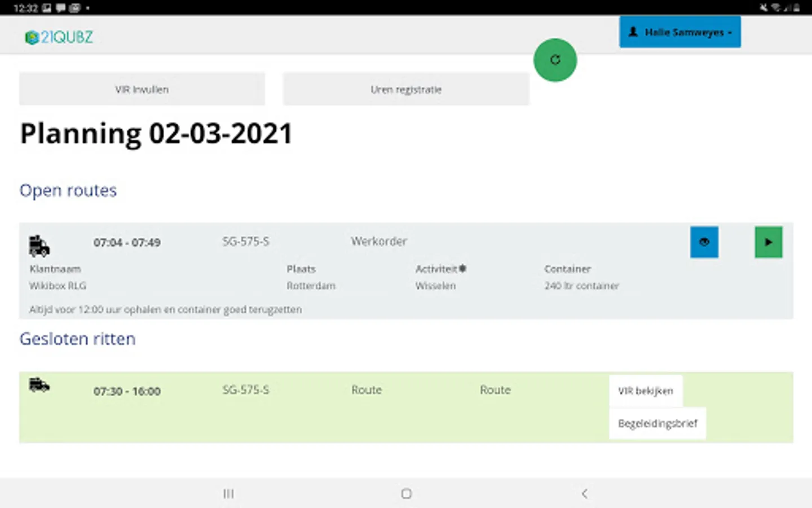Open Begeleidingsbrief for closed route

coord(657,423)
